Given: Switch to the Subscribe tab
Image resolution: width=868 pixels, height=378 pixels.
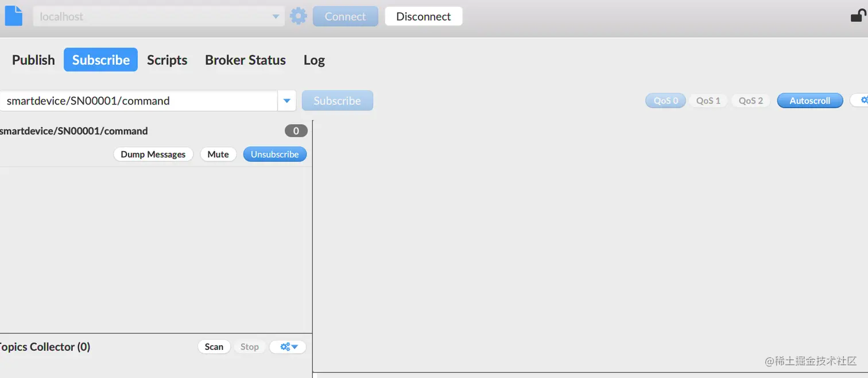Looking at the screenshot, I should click(100, 60).
